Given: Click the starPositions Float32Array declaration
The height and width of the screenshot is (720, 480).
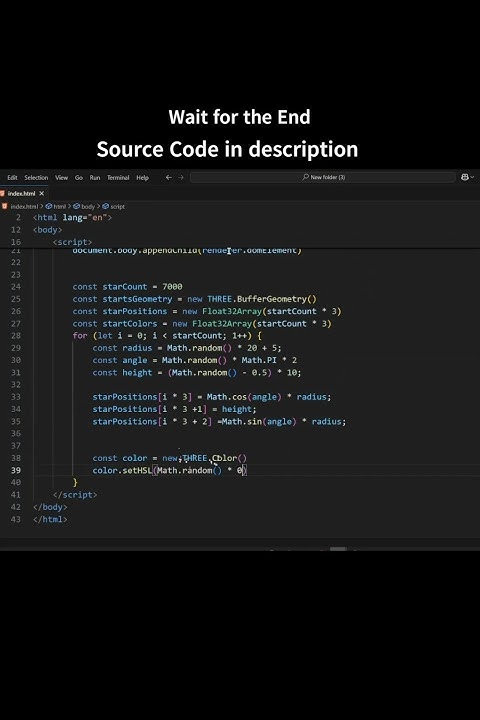Looking at the screenshot, I should 207,311.
